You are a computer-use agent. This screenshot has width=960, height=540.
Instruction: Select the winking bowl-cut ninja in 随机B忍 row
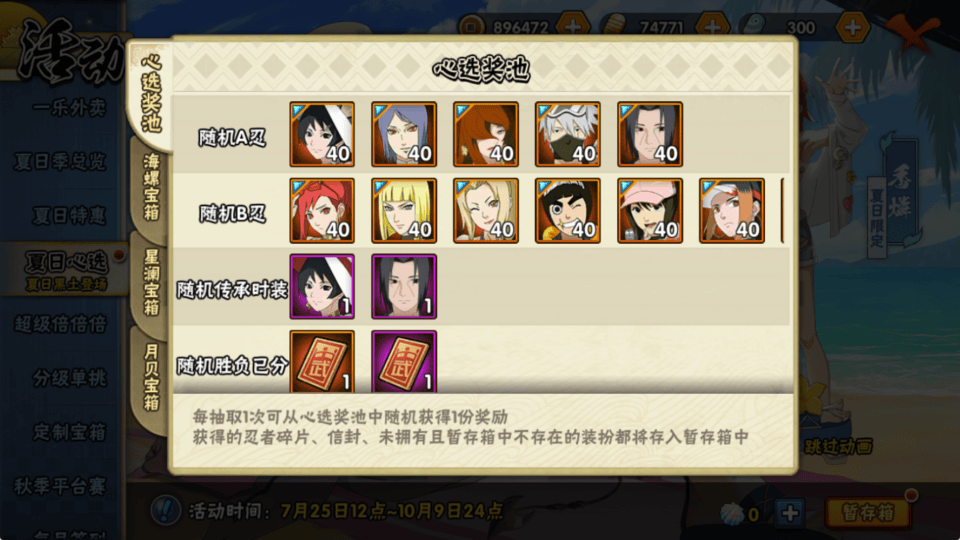(x=568, y=211)
